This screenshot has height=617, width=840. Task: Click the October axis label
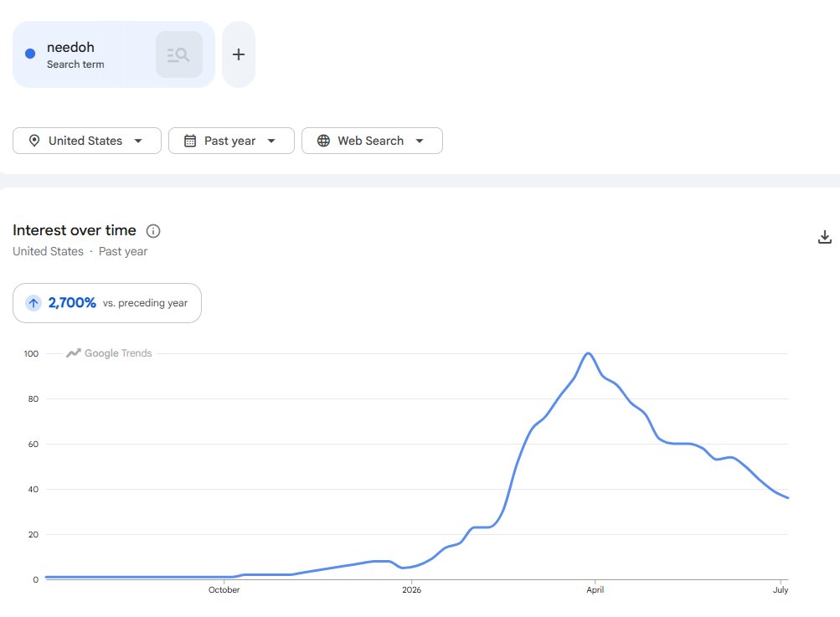point(224,589)
